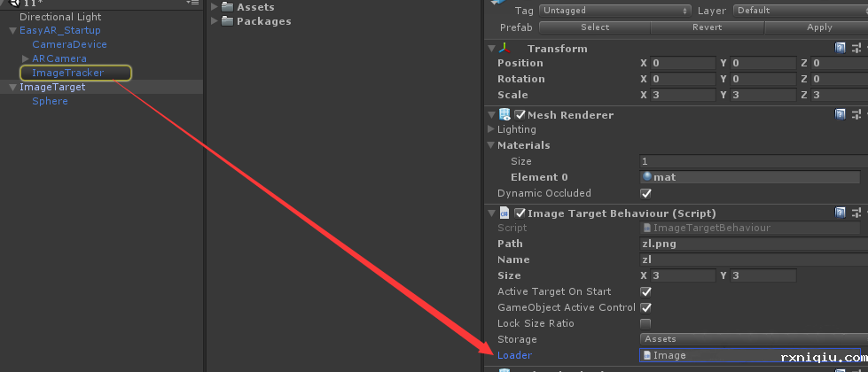
Task: Click the Packages folder icon
Action: pyautogui.click(x=227, y=21)
